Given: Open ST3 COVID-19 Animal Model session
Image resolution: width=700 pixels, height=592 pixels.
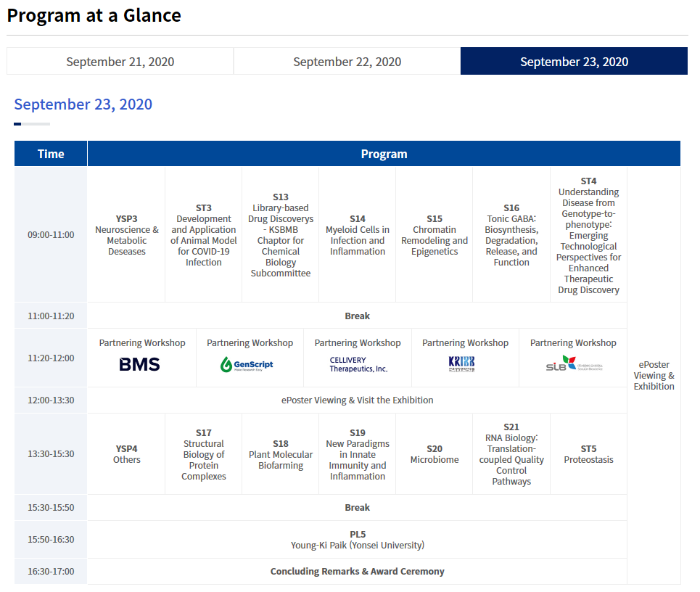Looking at the screenshot, I should point(204,235).
